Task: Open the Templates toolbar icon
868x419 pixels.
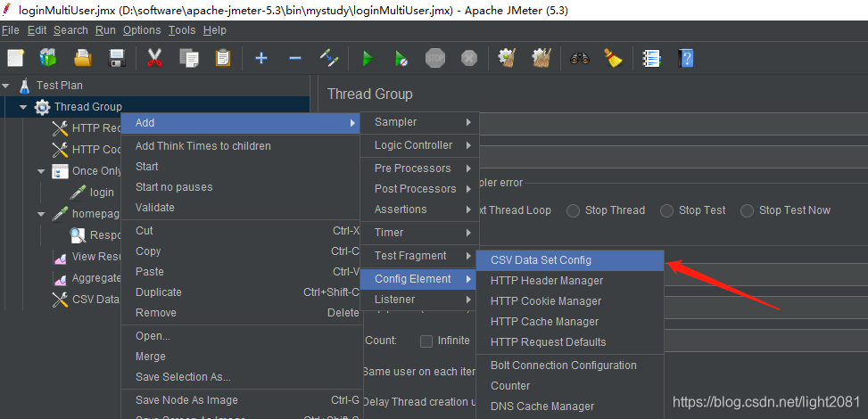Action: pyautogui.click(x=49, y=58)
